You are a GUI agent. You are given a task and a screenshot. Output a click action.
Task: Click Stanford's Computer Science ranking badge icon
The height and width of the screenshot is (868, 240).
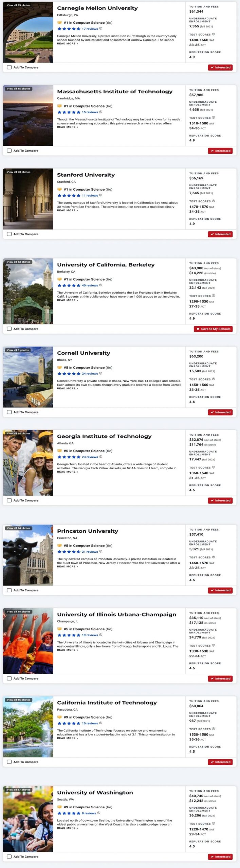click(x=59, y=190)
